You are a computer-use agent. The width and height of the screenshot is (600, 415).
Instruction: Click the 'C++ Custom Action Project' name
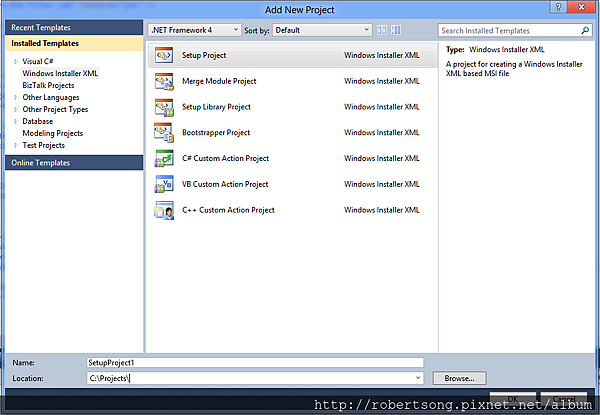point(228,210)
